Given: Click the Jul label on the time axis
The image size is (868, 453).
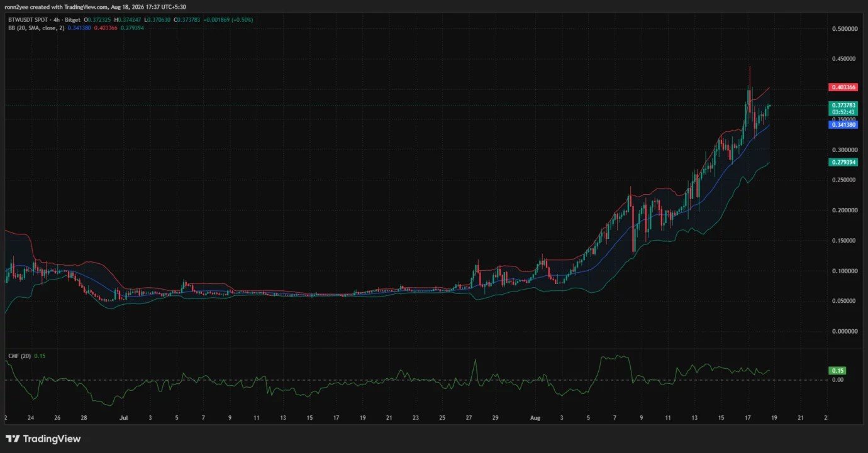Looking at the screenshot, I should point(124,417).
